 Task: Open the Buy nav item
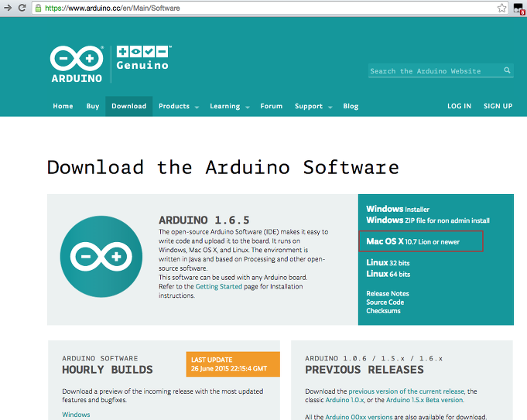pyautogui.click(x=92, y=106)
